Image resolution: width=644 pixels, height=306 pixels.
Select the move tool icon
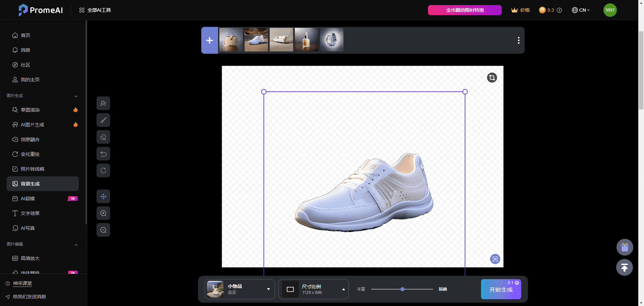pos(103,196)
